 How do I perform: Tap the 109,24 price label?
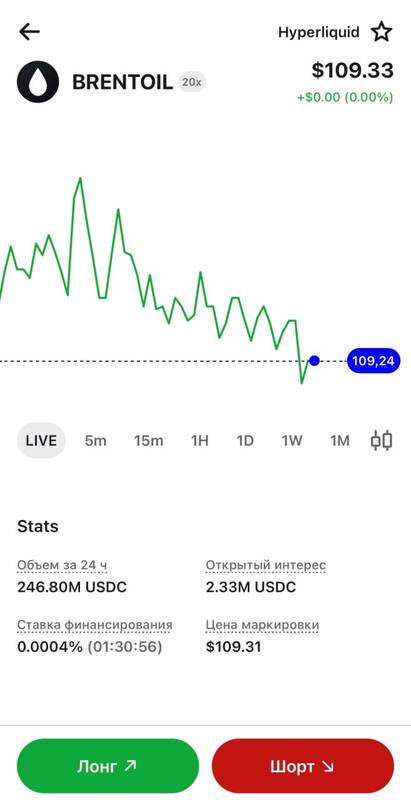[373, 361]
